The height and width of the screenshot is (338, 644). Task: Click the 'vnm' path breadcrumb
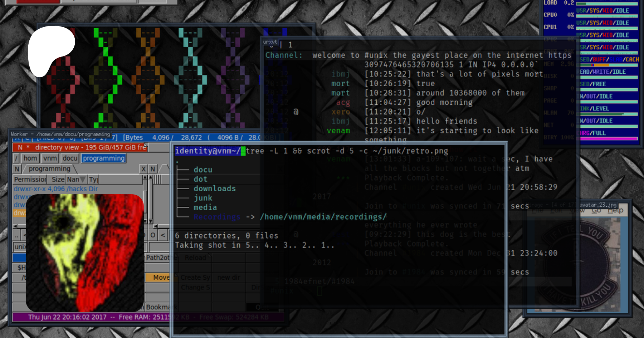[x=50, y=158]
